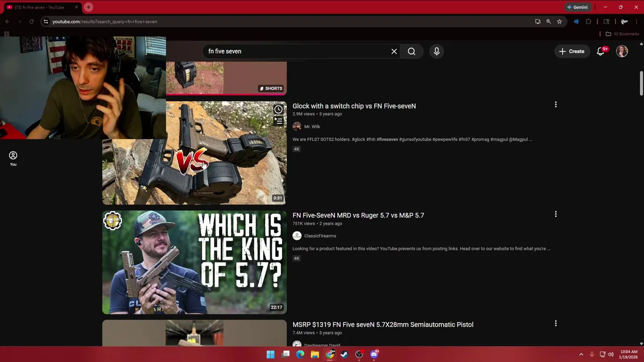Play the 'Which is the King of 5.7?' thumbnail
This screenshot has width=644, height=362.
(194, 262)
